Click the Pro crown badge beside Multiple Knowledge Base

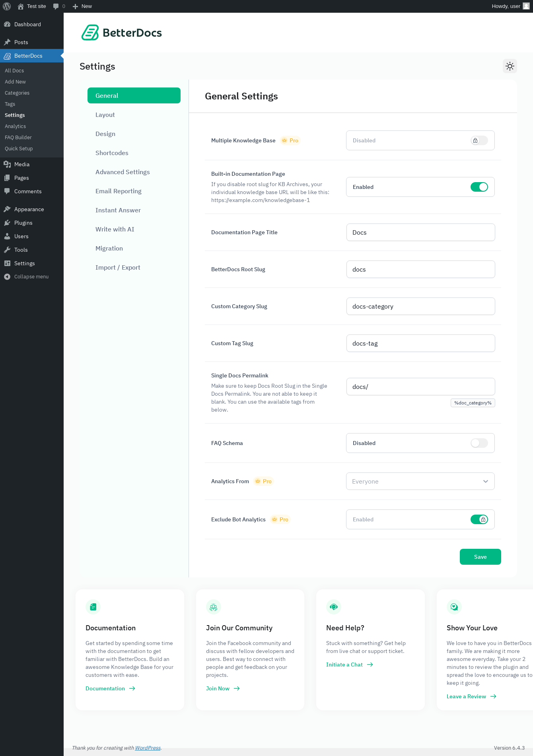pos(290,140)
